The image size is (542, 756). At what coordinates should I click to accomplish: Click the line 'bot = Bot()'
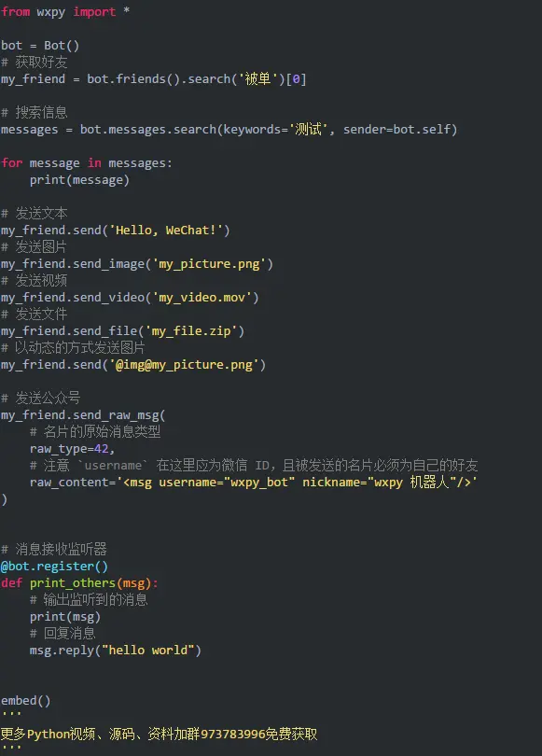[x=40, y=46]
